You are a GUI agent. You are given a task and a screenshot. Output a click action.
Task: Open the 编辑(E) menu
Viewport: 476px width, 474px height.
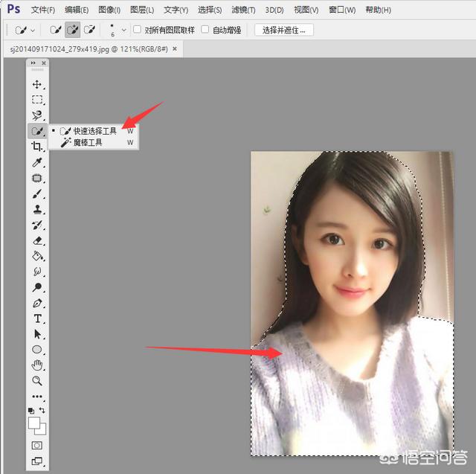click(77, 10)
